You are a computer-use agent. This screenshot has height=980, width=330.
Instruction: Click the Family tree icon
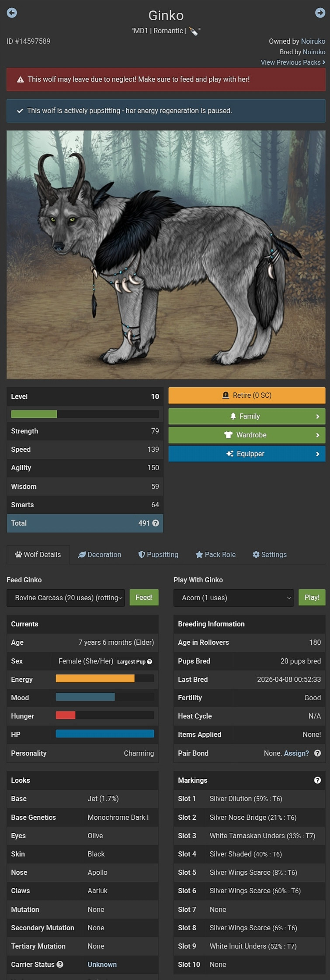[x=233, y=416]
